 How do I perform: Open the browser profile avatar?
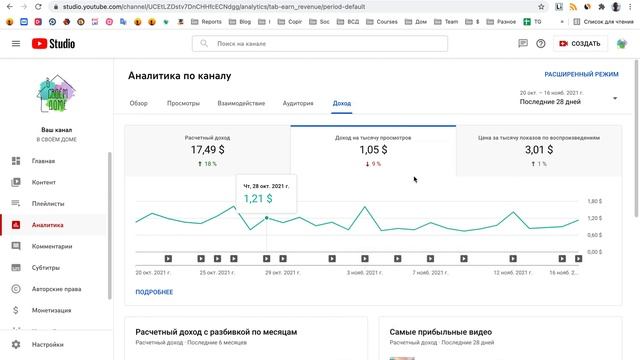click(616, 7)
